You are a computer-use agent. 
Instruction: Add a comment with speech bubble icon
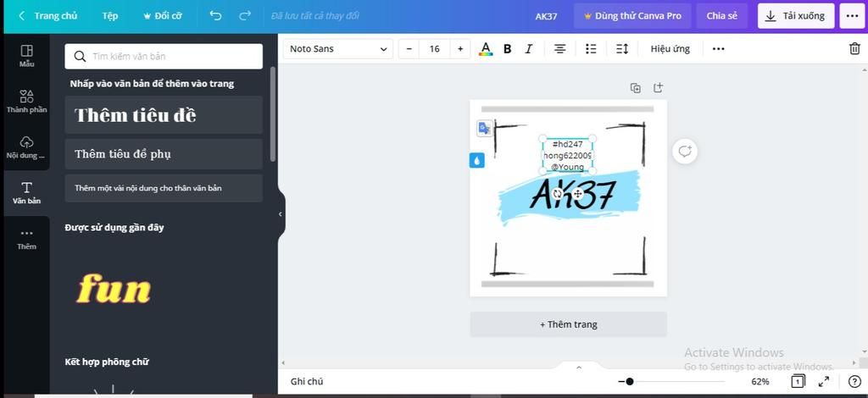click(x=685, y=151)
